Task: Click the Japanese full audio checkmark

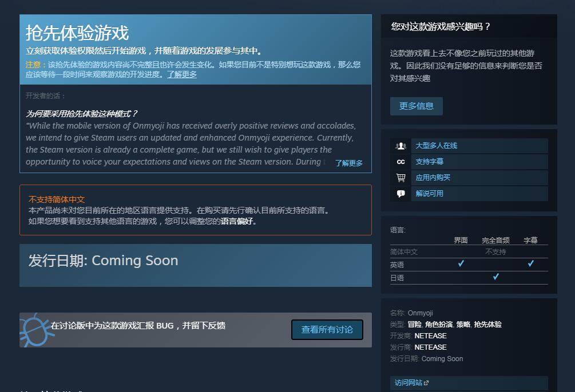Action: [x=496, y=277]
